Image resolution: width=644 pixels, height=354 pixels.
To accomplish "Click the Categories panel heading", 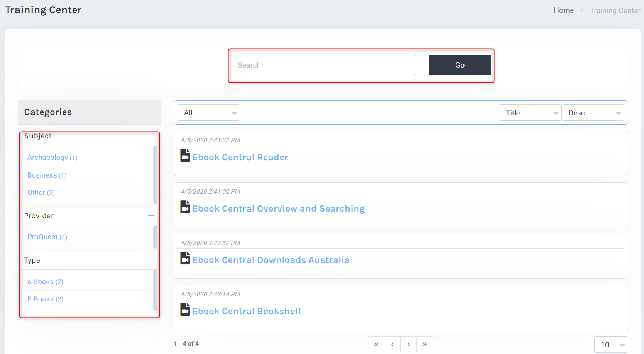I will pos(48,112).
